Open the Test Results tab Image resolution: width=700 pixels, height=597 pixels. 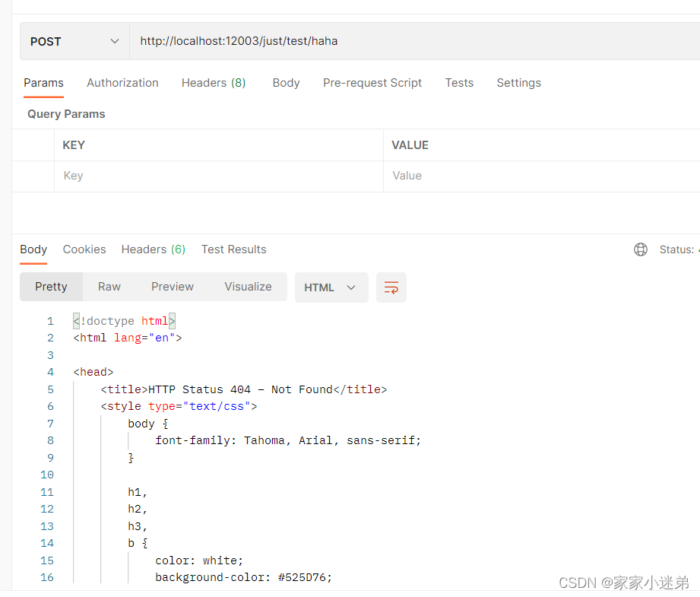click(x=233, y=249)
